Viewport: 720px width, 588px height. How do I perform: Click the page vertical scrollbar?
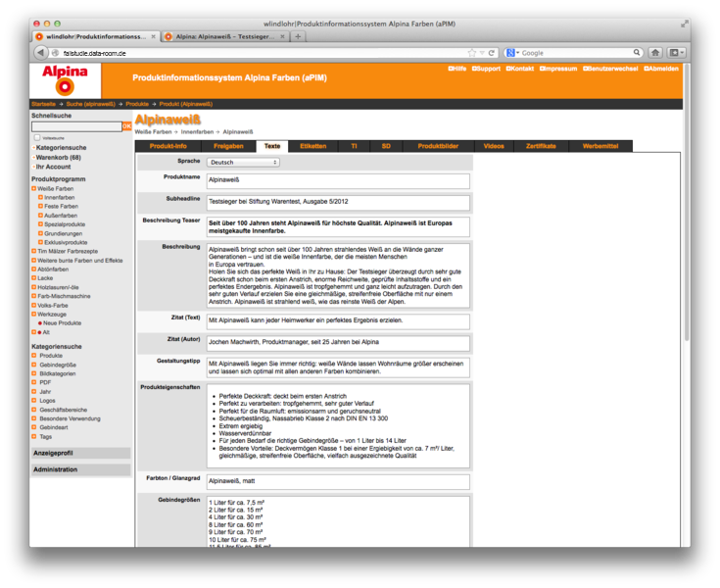(687, 202)
